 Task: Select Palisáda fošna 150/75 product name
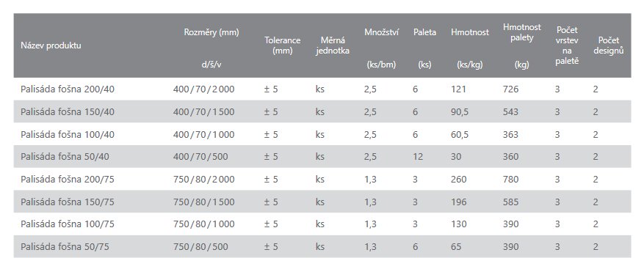pos(68,202)
